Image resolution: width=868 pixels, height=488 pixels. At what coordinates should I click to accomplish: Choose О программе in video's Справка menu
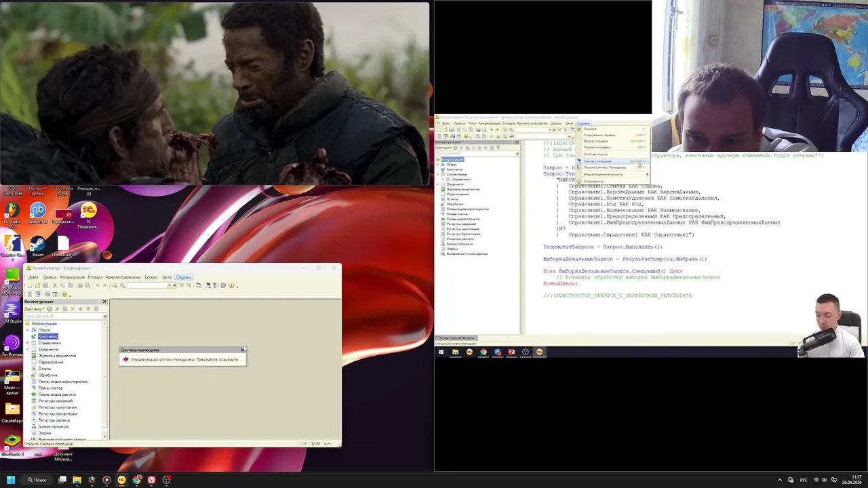point(593,181)
